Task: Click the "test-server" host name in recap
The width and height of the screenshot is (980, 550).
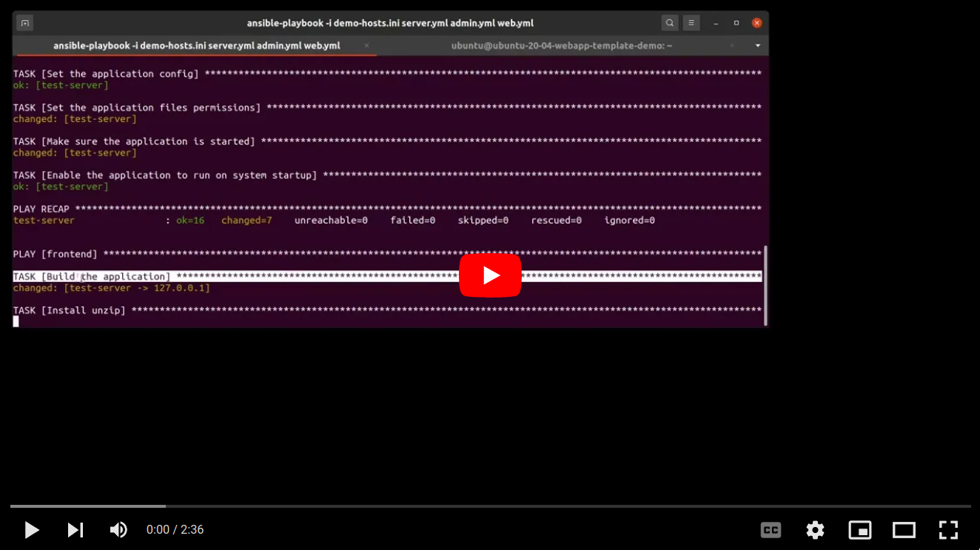Action: pyautogui.click(x=44, y=221)
